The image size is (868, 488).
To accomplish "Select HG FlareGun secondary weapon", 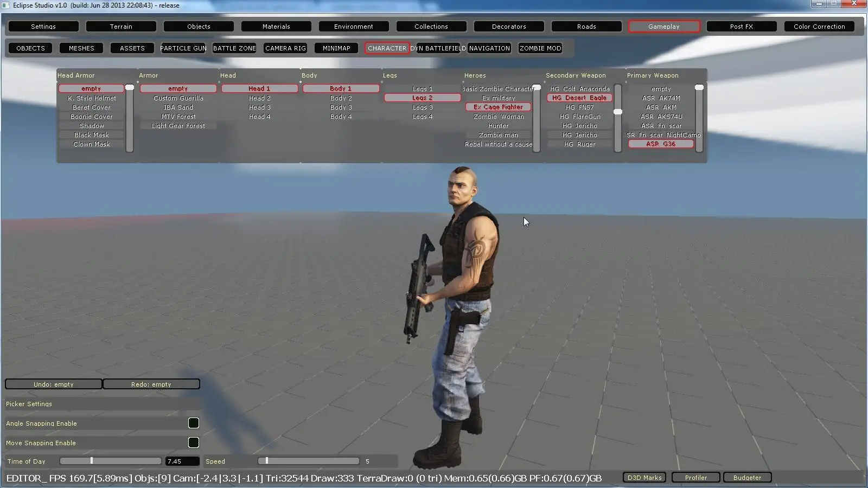I will [580, 117].
